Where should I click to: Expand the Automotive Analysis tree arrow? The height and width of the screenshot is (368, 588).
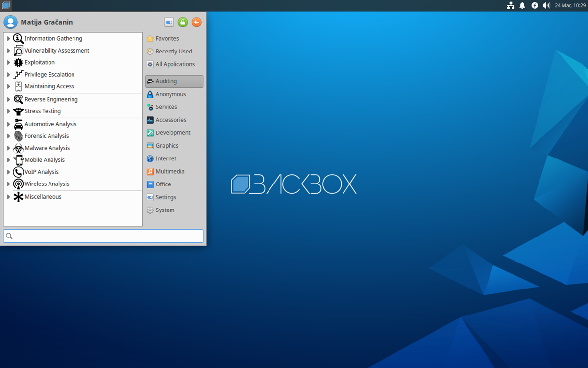(x=9, y=124)
